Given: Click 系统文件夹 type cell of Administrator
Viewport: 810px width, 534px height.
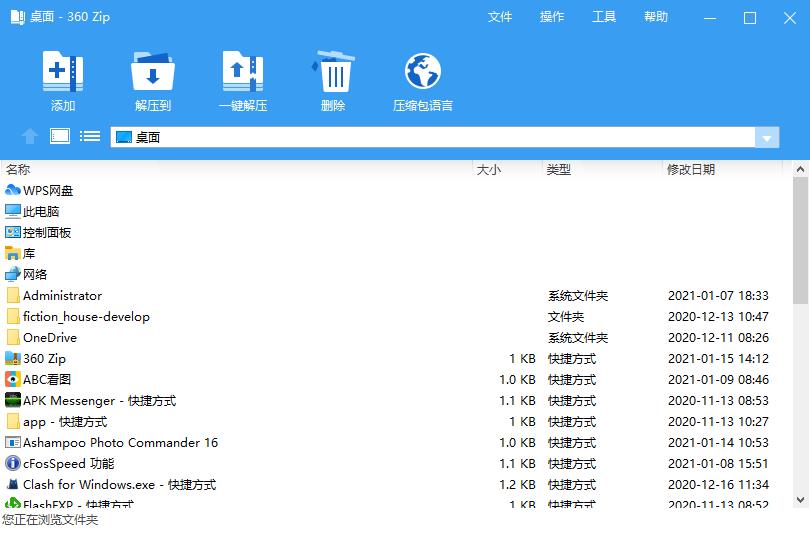Looking at the screenshot, I should click(x=578, y=296).
